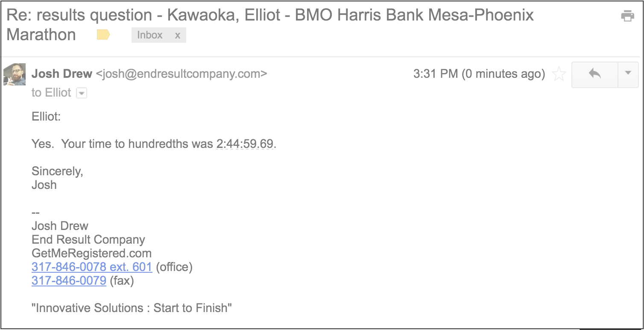Click the sender name Josh Drew
Viewport: 644px width, 330px height.
62,74
